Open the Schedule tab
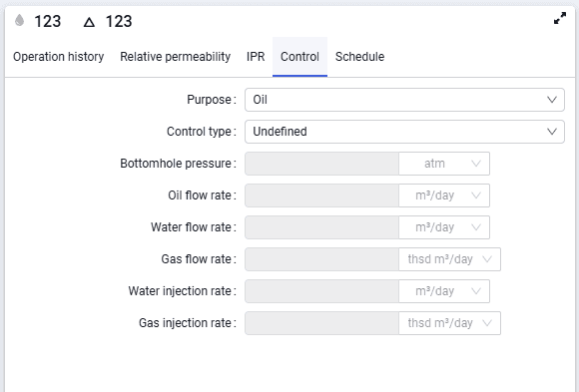The height and width of the screenshot is (392, 579). coord(359,57)
